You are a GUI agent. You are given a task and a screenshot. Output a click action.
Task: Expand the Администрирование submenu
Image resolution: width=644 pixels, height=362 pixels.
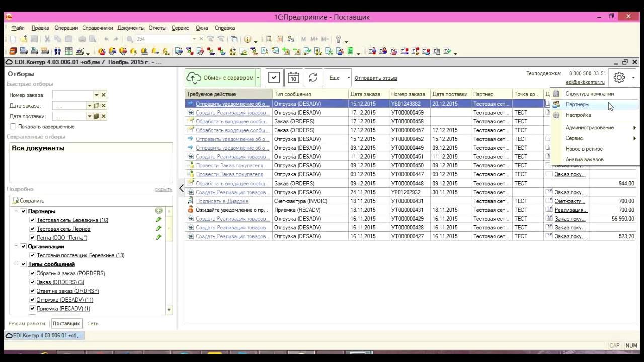coord(595,127)
